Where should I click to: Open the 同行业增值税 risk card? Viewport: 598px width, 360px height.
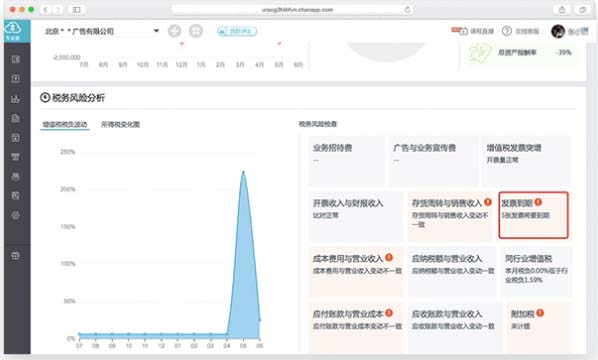pyautogui.click(x=536, y=272)
